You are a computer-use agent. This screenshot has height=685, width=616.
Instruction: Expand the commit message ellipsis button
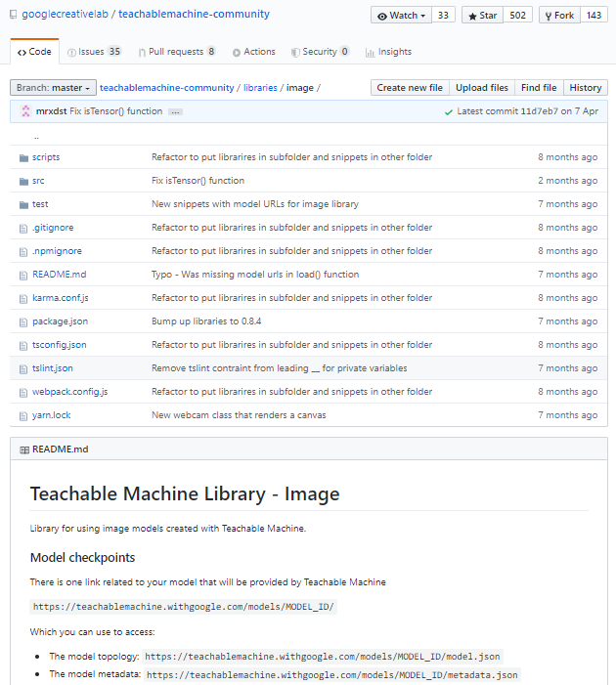point(175,111)
